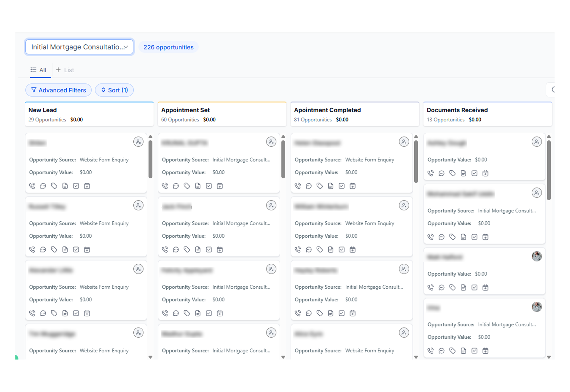This screenshot has height=392, width=570.
Task: Click the 226 opportunities badge
Action: pos(168,47)
